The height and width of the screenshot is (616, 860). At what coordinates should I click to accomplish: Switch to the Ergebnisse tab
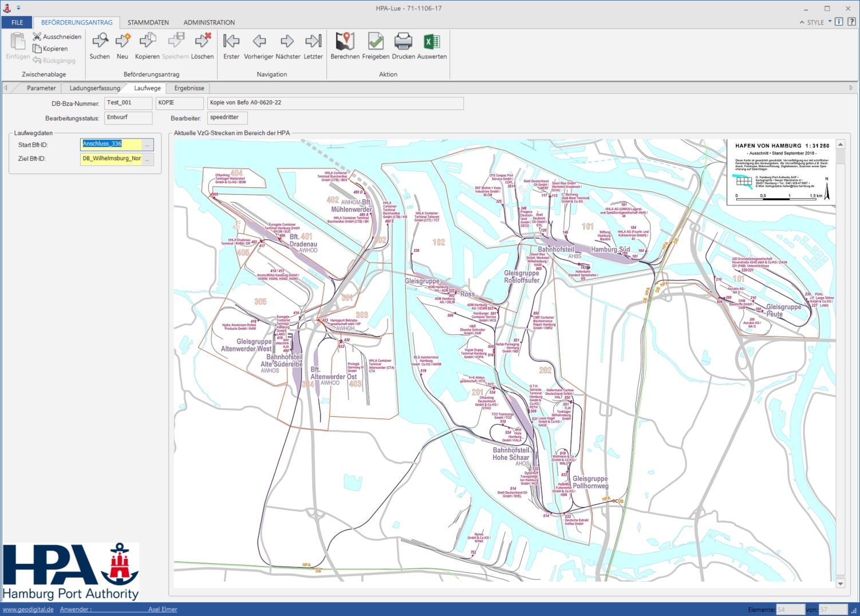[189, 88]
